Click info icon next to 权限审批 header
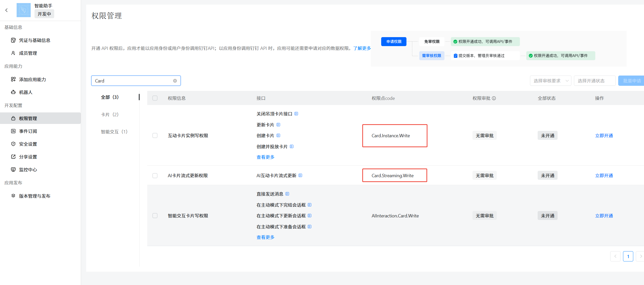Viewport: 644px width, 285px height. (494, 98)
